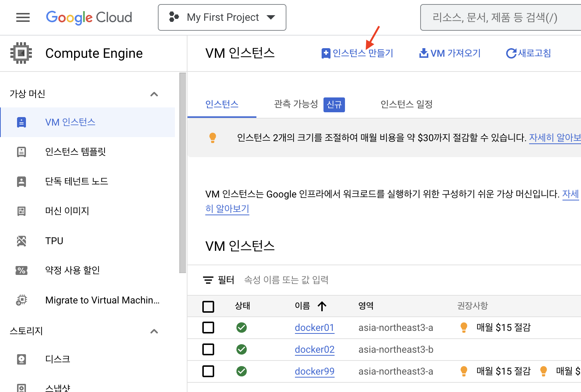The image size is (581, 392).
Task: Open the docker99 instance link
Action: point(315,372)
